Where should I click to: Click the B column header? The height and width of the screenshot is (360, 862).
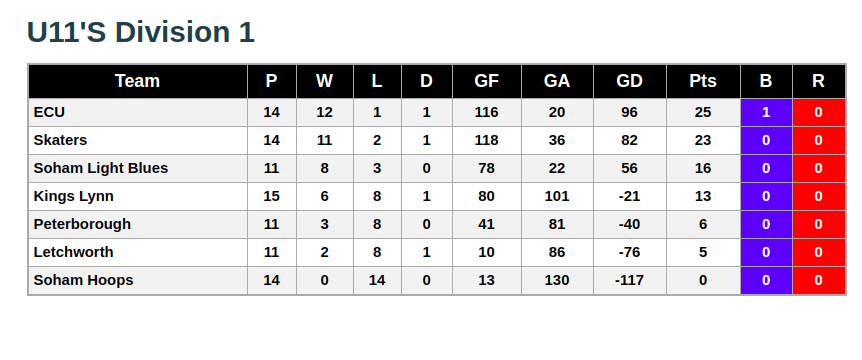pos(766,81)
